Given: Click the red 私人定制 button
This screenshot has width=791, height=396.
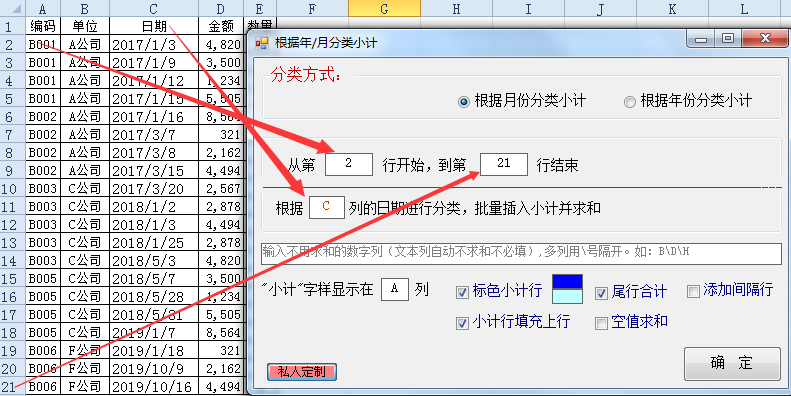Looking at the screenshot, I should 302,372.
